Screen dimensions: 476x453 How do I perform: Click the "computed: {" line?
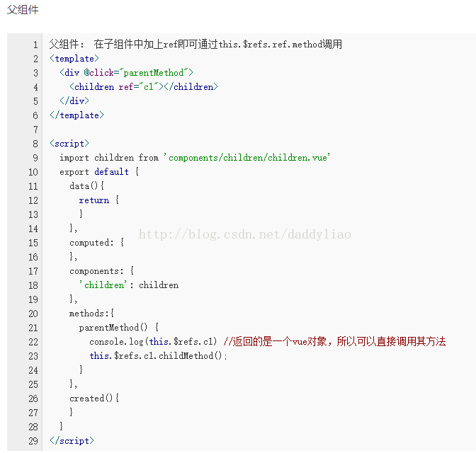click(96, 243)
